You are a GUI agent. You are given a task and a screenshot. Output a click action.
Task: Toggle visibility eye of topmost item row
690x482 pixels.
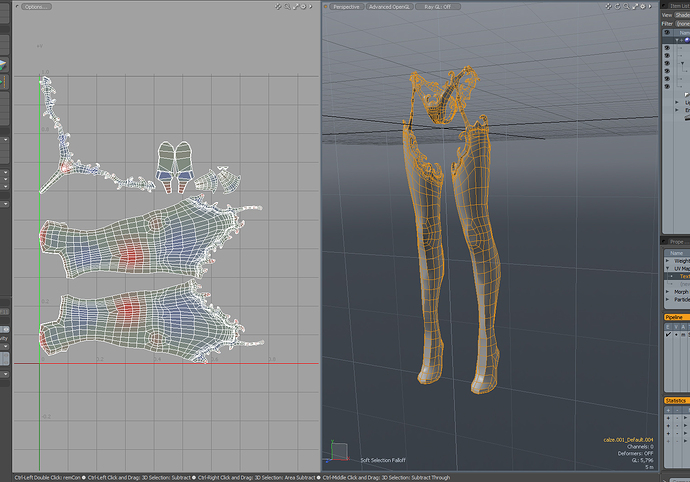coord(667,48)
